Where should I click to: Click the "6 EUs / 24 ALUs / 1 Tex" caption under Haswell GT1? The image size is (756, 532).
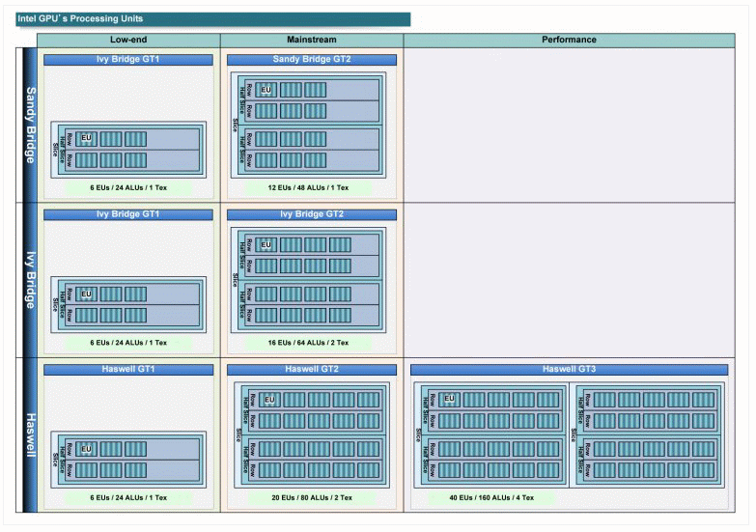coord(128,497)
